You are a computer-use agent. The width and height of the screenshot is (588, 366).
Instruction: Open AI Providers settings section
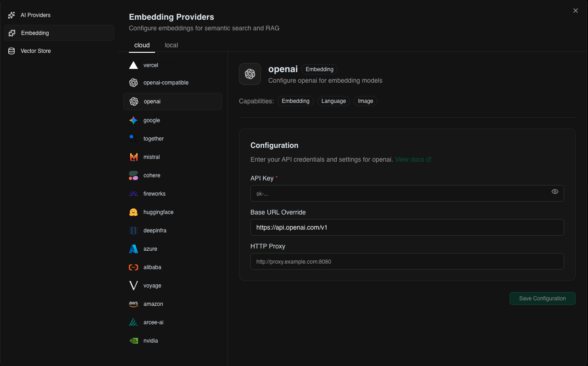tap(35, 15)
